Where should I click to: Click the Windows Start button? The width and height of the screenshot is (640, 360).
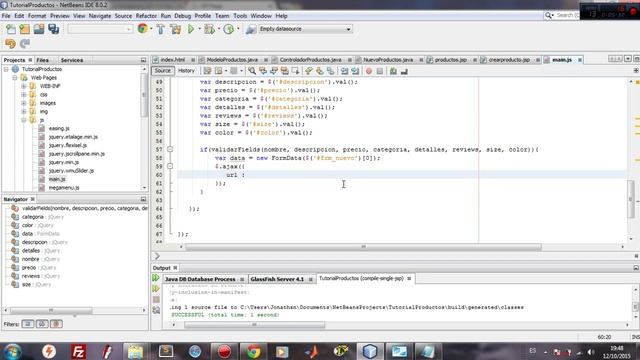13,351
